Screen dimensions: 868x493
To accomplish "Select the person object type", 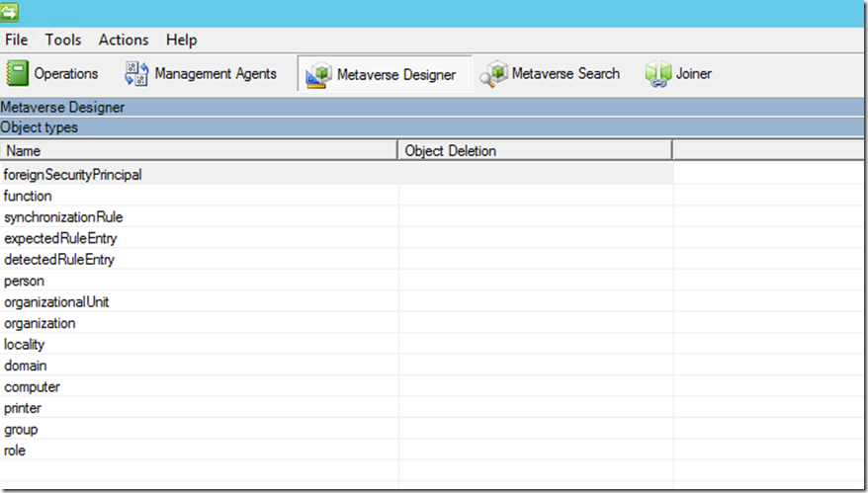I will tap(24, 282).
